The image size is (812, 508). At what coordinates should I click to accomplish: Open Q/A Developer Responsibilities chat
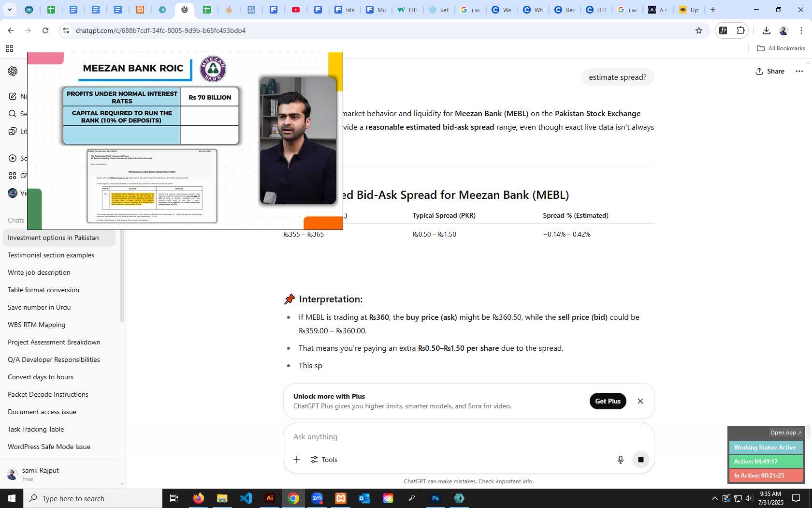(x=59, y=359)
